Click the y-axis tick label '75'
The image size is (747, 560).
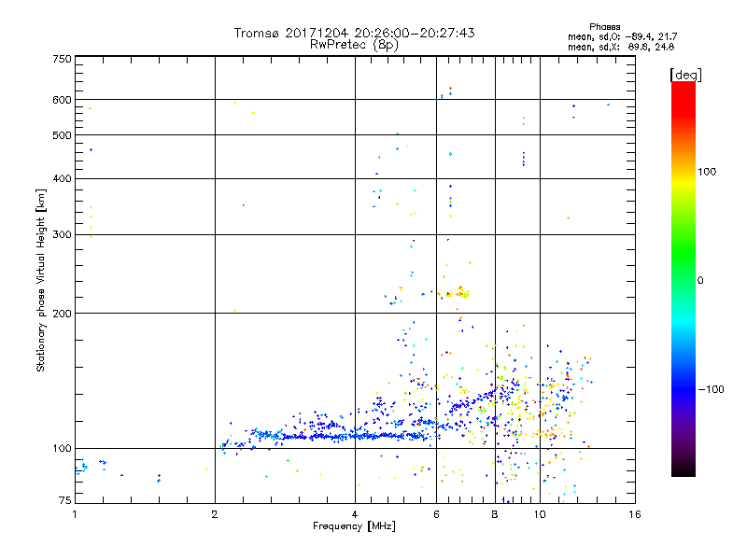pyautogui.click(x=65, y=500)
